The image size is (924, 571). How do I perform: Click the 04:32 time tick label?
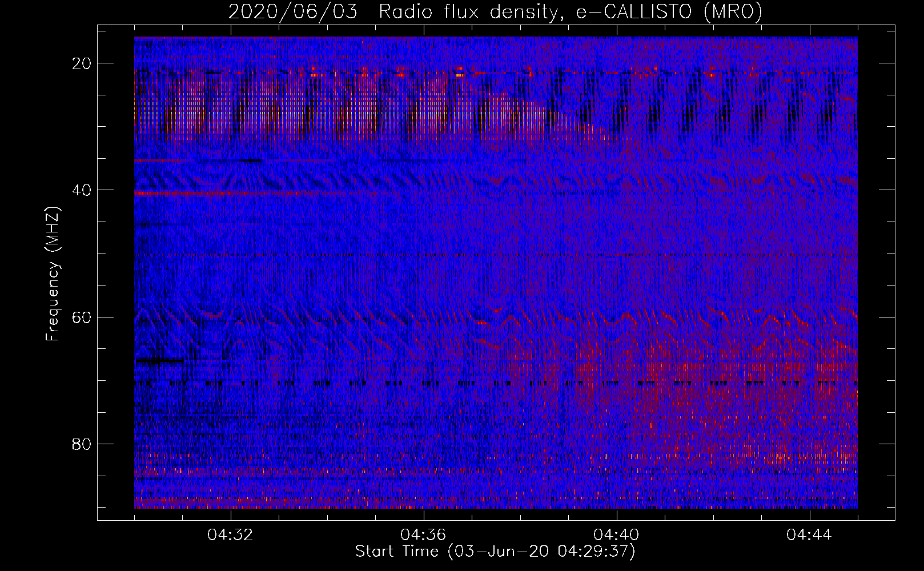click(x=231, y=535)
